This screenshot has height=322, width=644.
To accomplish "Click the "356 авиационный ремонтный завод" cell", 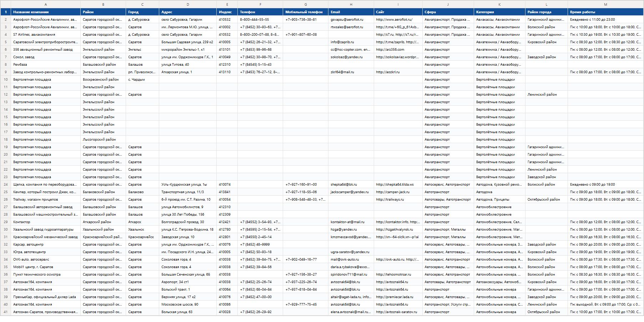I will [x=46, y=50].
